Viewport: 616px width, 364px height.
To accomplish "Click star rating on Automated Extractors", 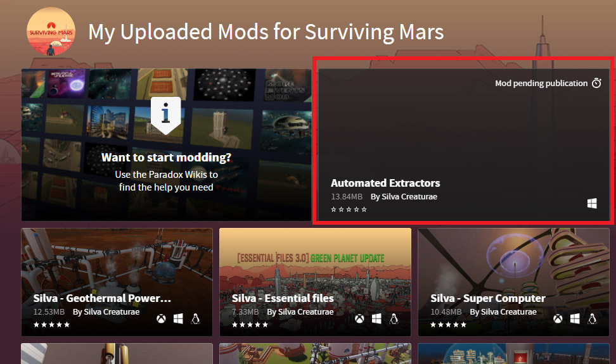I will click(x=349, y=210).
